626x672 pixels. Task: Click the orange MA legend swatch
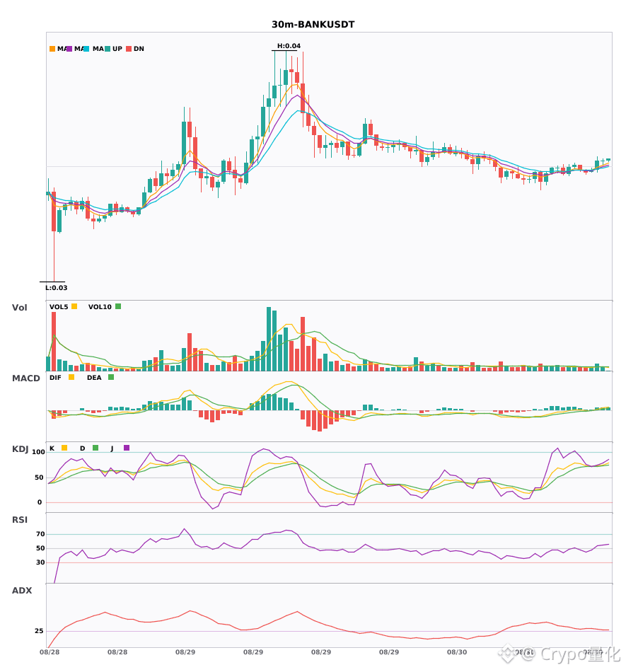(52, 49)
